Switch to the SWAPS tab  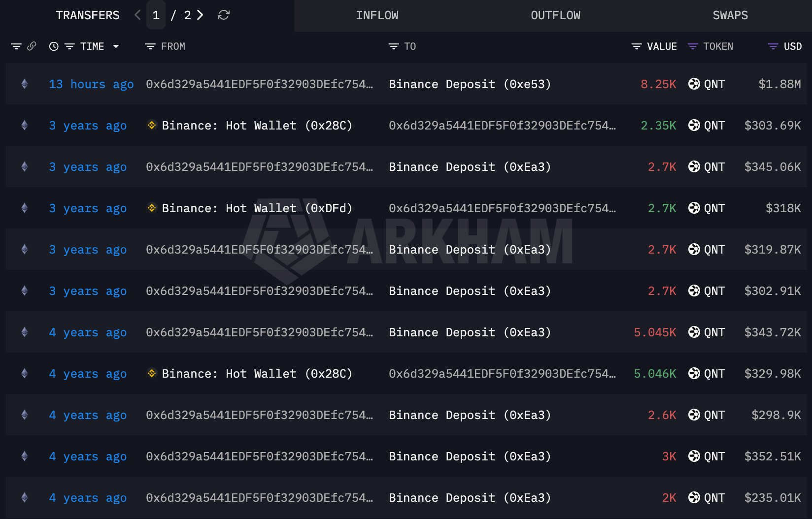[730, 15]
